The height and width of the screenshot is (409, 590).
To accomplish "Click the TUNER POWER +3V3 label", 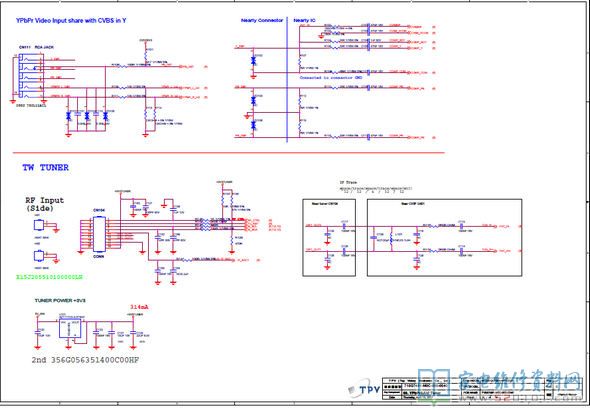I will 60,300.
